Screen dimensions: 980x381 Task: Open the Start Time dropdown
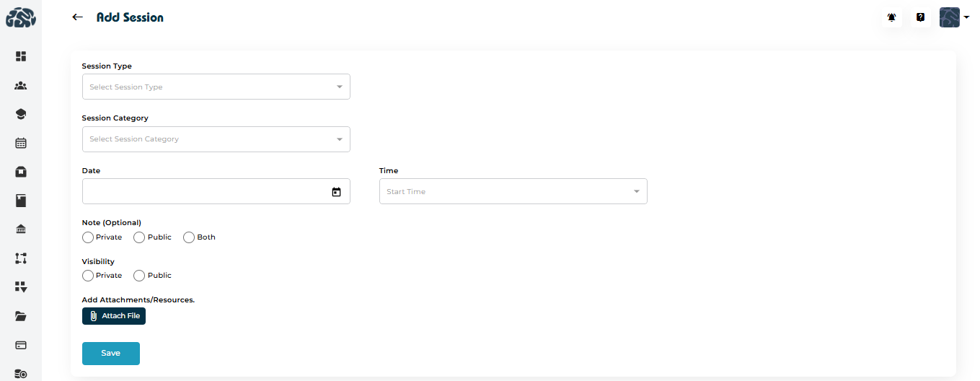pos(513,192)
